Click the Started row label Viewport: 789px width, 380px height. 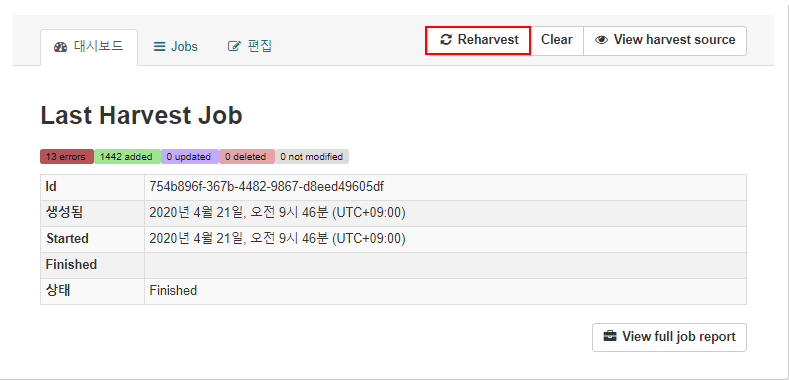pos(67,239)
